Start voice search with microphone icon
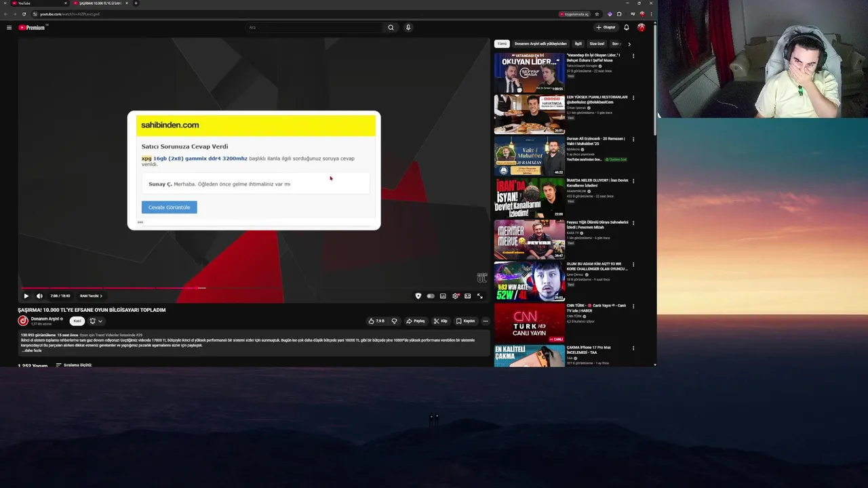 408,28
